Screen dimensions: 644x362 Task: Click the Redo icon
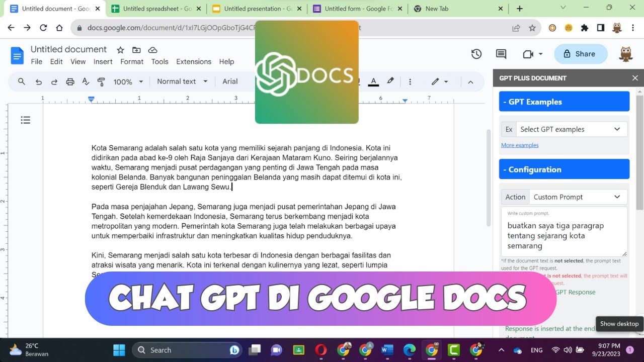click(54, 81)
